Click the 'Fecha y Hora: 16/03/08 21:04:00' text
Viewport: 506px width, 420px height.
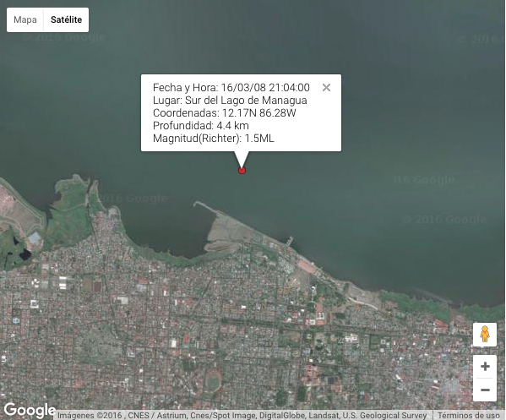coord(231,88)
